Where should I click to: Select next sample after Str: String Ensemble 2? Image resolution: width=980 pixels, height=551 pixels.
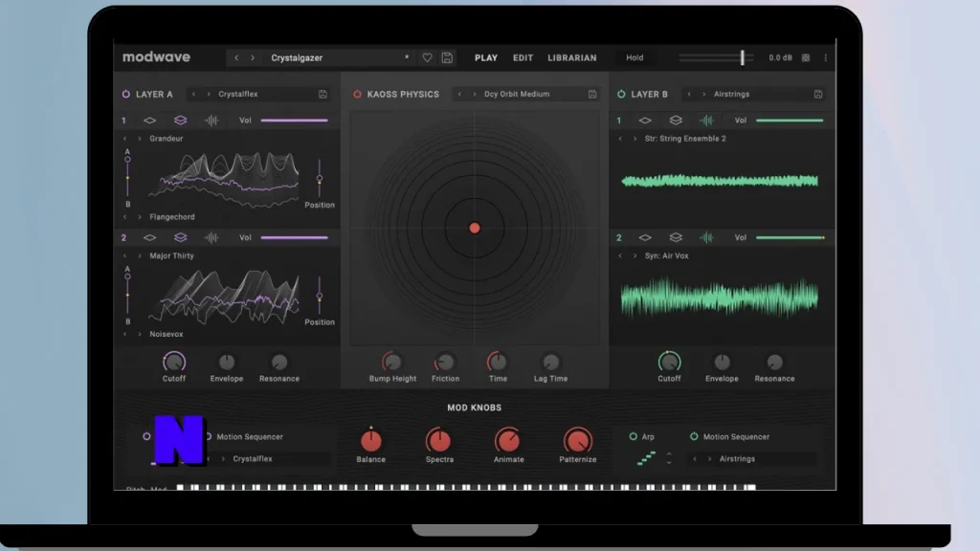pyautogui.click(x=635, y=139)
